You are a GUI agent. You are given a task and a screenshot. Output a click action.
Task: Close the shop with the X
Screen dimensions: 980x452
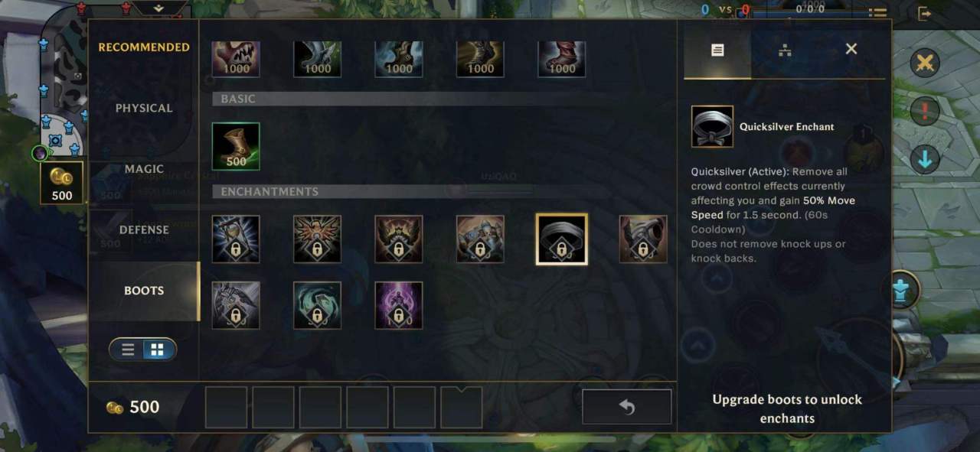tap(851, 49)
